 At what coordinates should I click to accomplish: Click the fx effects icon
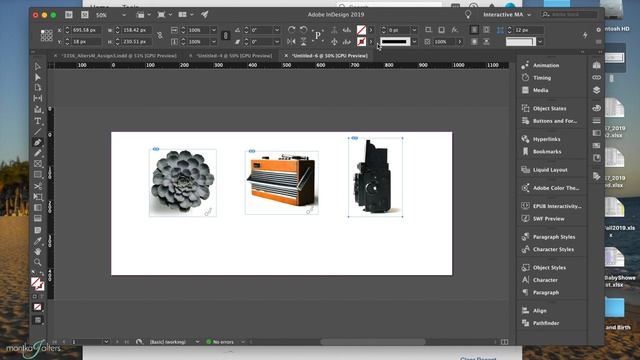[x=454, y=30]
